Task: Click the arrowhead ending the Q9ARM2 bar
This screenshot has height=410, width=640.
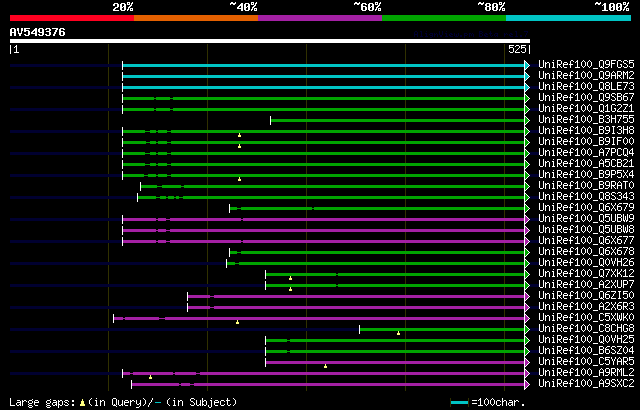Action: [527, 76]
